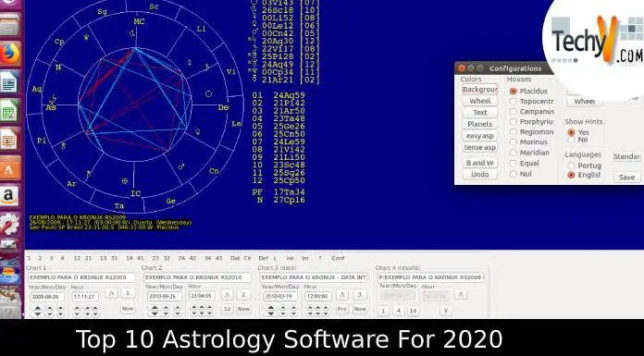Click the 34 chart combination item
Image resolution: width=644 pixels, height=356 pixels.
pyautogui.click(x=208, y=258)
